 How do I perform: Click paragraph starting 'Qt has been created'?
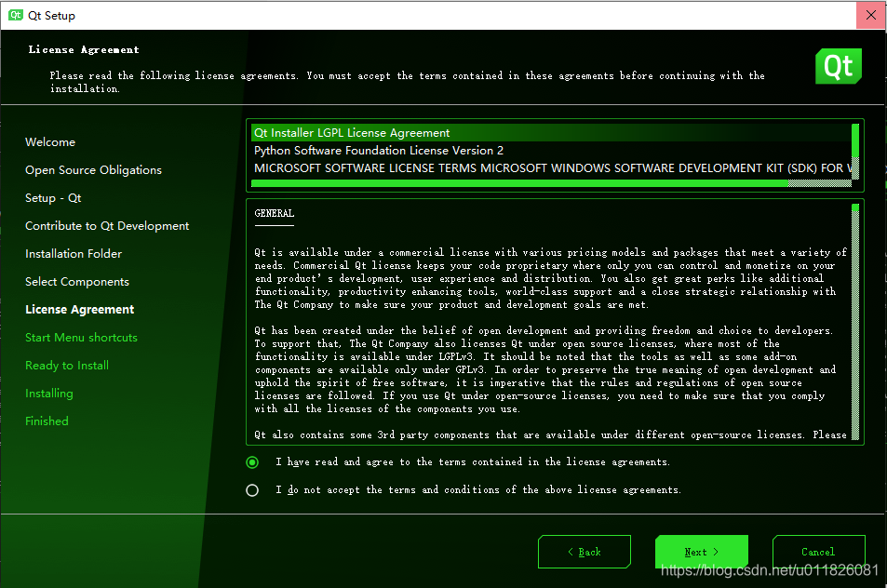pyautogui.click(x=545, y=369)
